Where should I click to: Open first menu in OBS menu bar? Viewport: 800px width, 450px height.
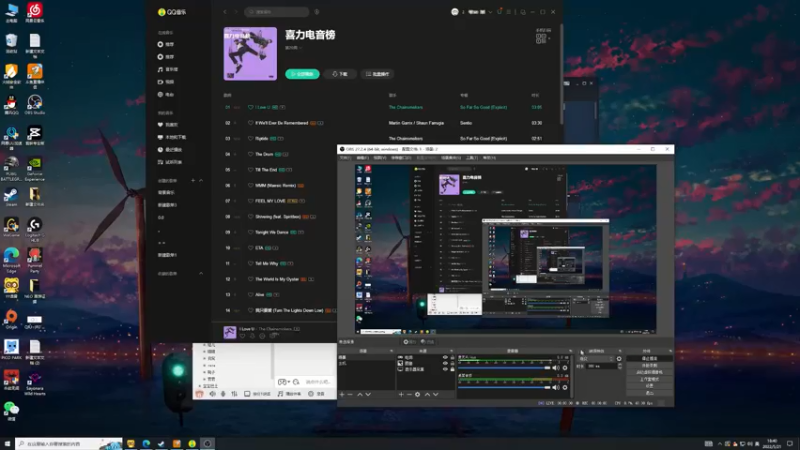point(345,158)
